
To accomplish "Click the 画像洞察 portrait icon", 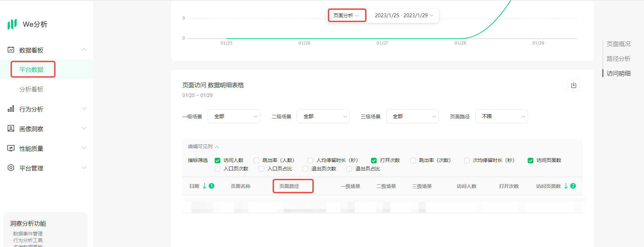I will (x=11, y=129).
